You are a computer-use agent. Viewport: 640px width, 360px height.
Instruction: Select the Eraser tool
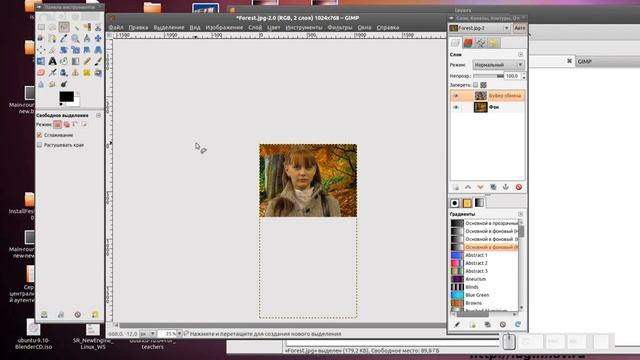point(41,73)
